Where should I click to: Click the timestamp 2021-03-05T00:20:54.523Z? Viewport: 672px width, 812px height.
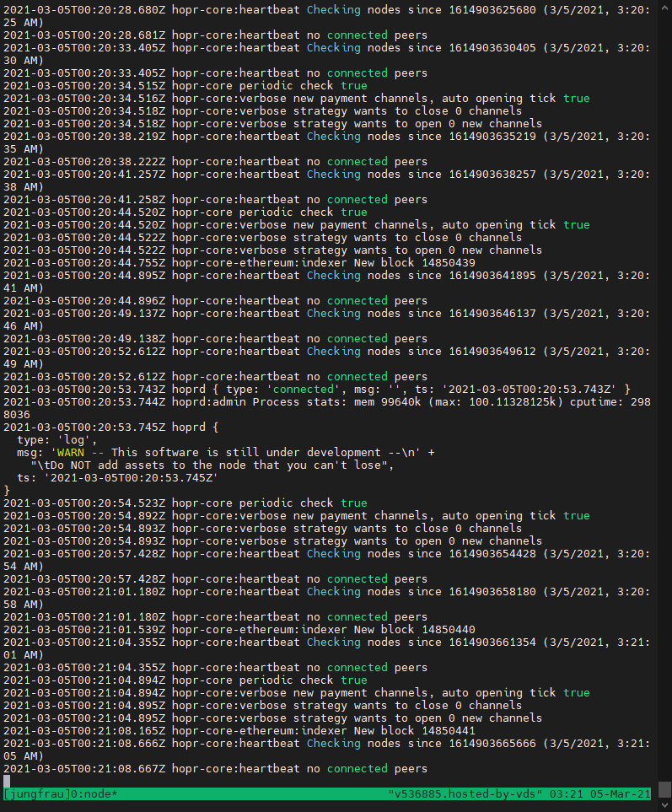click(x=84, y=503)
